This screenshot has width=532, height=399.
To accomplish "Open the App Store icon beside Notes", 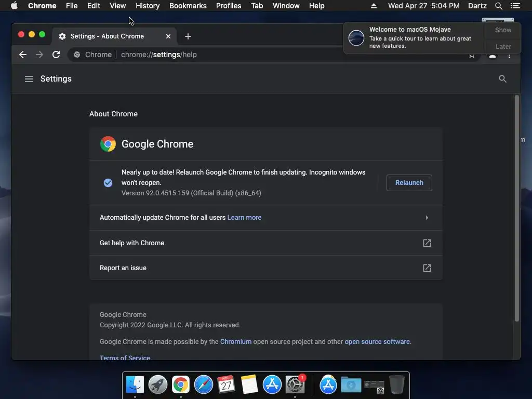I will (x=272, y=385).
